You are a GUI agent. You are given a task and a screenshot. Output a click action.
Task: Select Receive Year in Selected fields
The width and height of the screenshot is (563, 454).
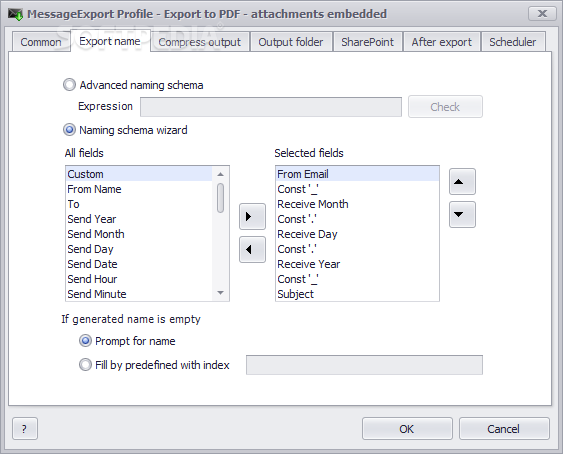coord(357,264)
